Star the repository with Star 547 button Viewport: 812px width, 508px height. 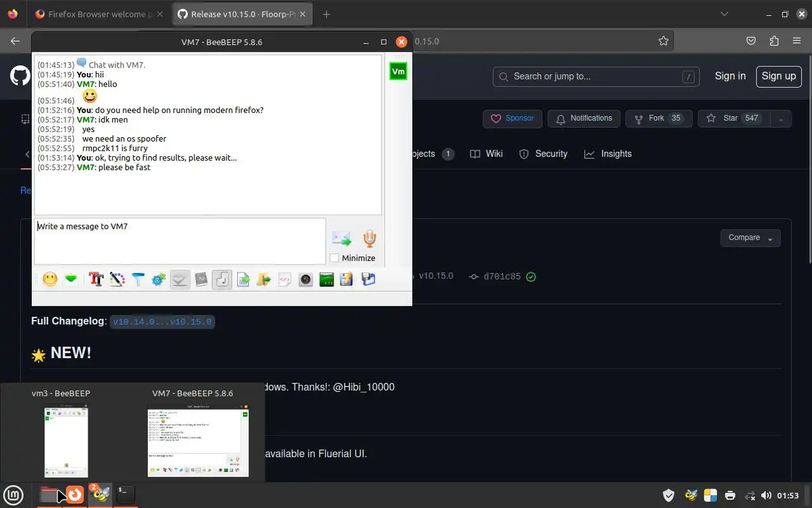[733, 119]
